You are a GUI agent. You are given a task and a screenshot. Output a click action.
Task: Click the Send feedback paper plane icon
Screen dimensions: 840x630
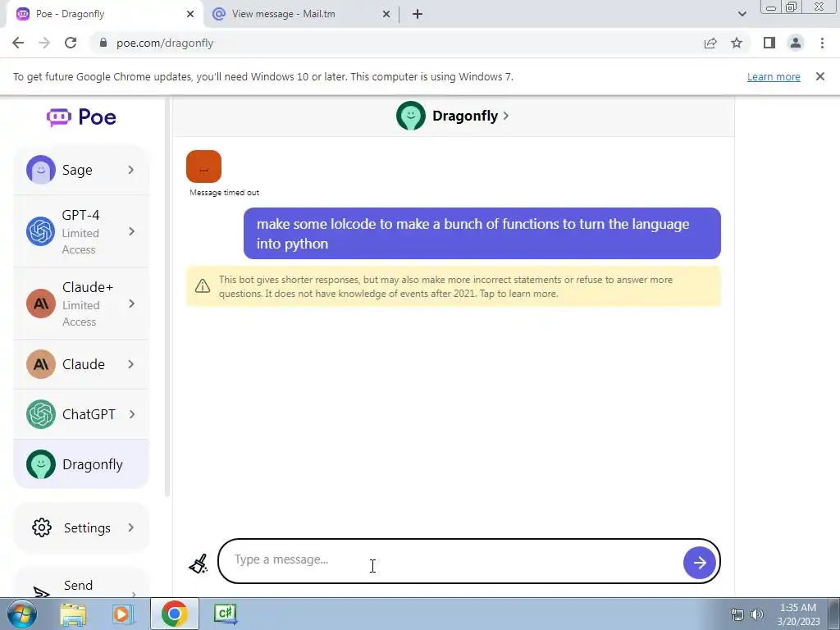[41, 592]
